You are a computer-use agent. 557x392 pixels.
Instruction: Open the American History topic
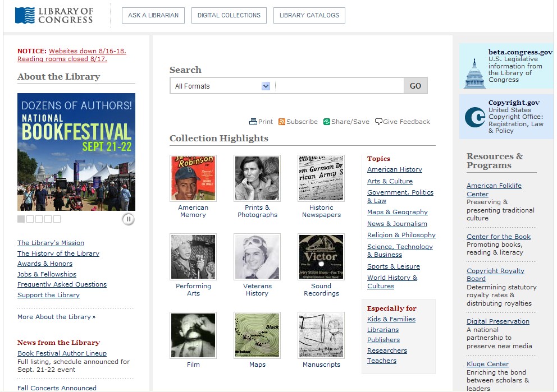point(395,169)
